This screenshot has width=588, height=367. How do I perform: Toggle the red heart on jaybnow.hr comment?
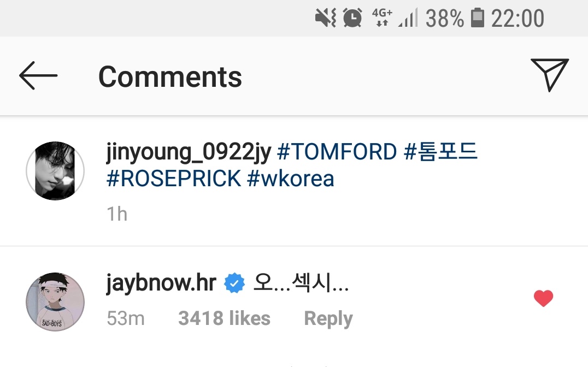tap(543, 298)
